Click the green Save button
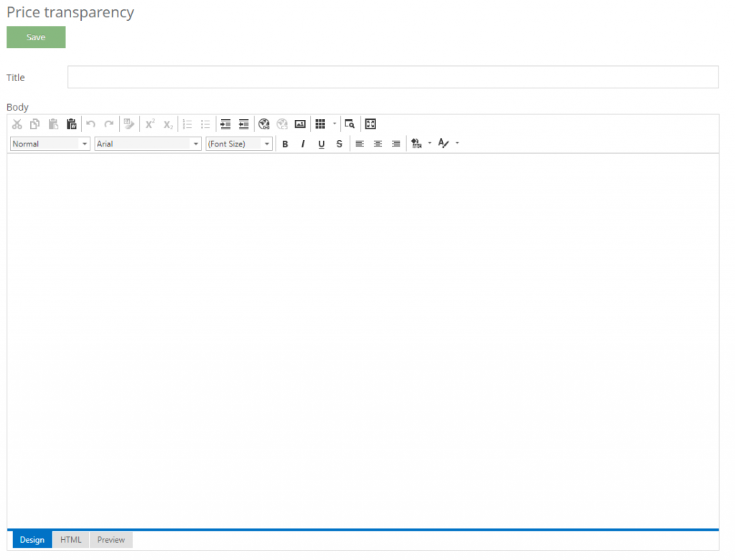 (x=36, y=37)
